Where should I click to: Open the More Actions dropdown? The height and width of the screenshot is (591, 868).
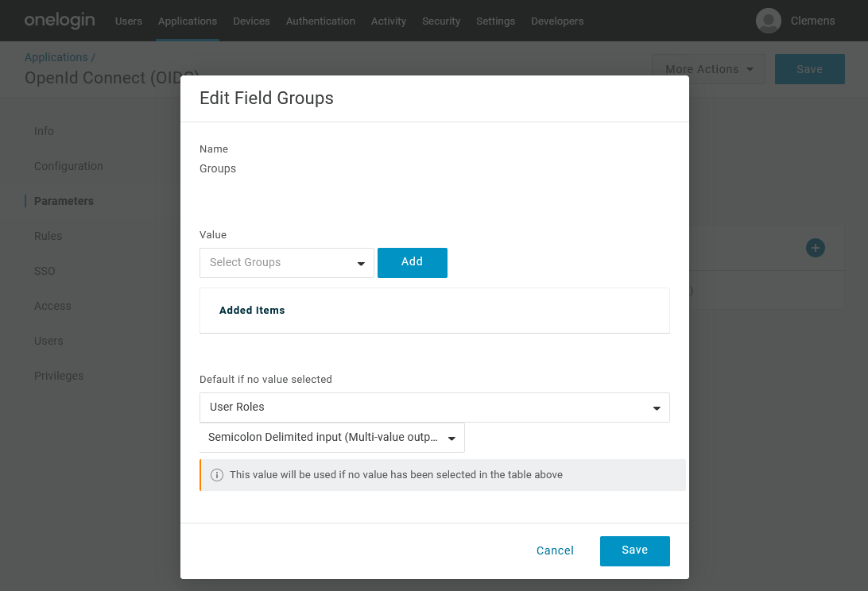(x=708, y=69)
